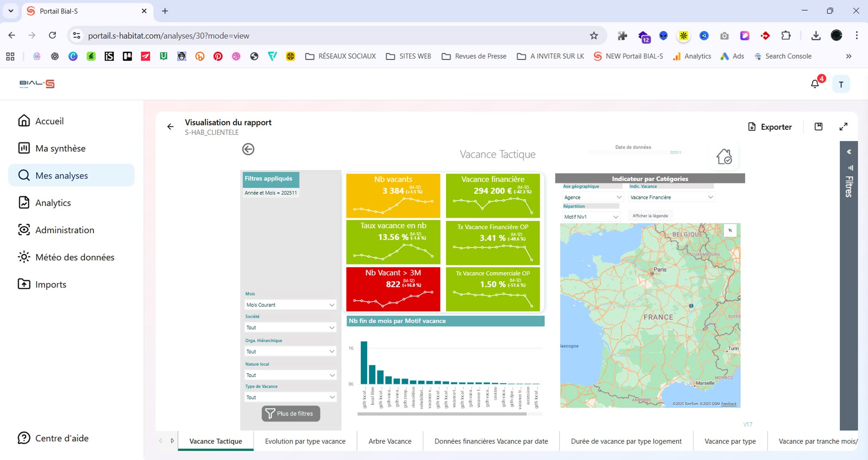Viewport: 868px width, 460px height.
Task: Click the circular back arrow in report
Action: pyautogui.click(x=248, y=149)
